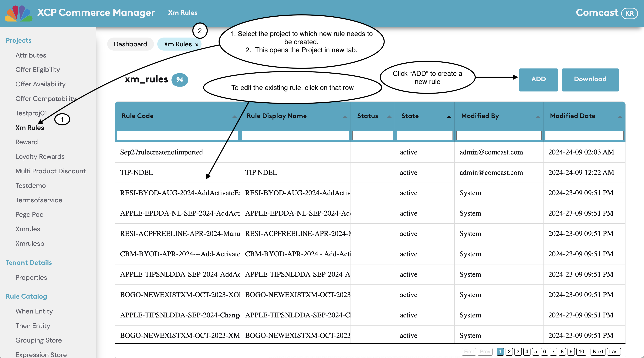This screenshot has width=644, height=358.
Task: Open the Xmrules project
Action: point(28,229)
